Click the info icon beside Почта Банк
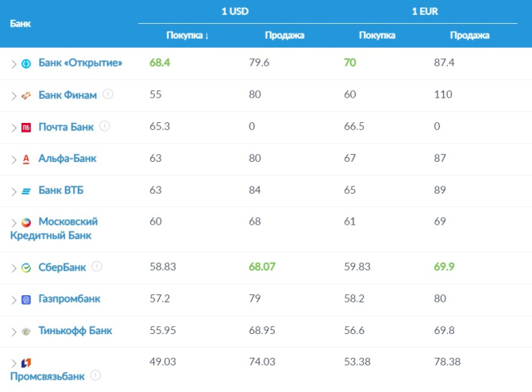 coord(105,126)
